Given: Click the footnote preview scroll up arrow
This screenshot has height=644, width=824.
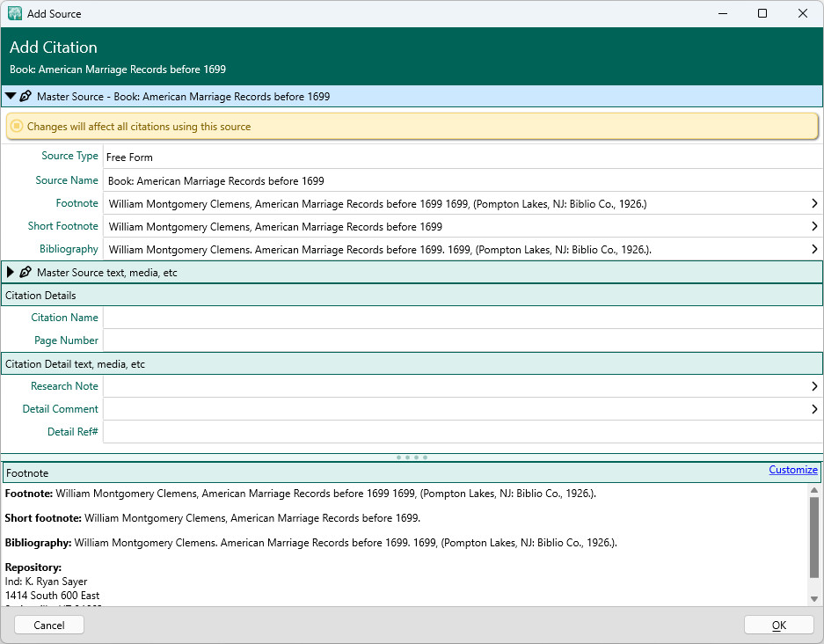Looking at the screenshot, I should coord(814,490).
